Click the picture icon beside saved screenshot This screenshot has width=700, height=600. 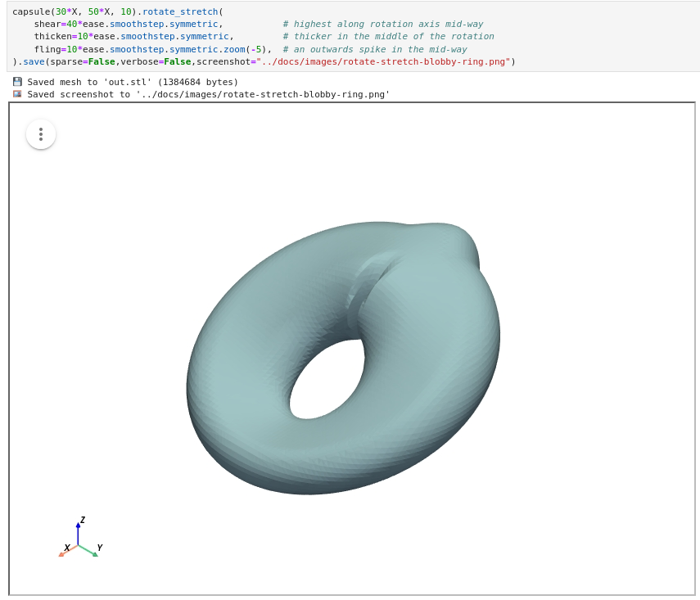[17, 94]
